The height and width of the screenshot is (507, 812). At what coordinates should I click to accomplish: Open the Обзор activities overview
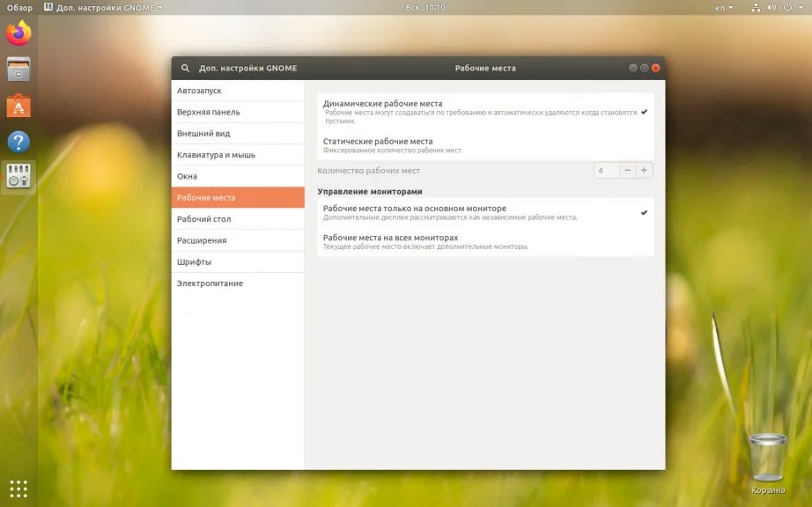(x=19, y=7)
